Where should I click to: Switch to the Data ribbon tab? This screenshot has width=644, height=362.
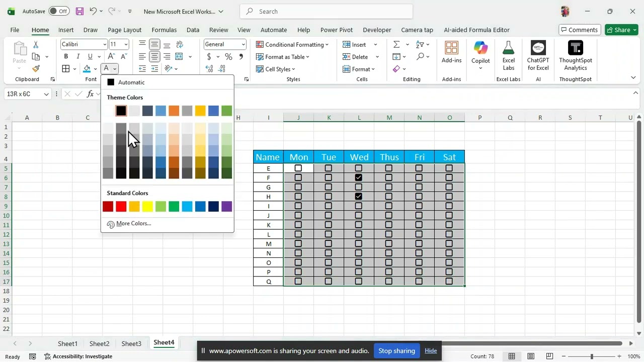(x=193, y=30)
